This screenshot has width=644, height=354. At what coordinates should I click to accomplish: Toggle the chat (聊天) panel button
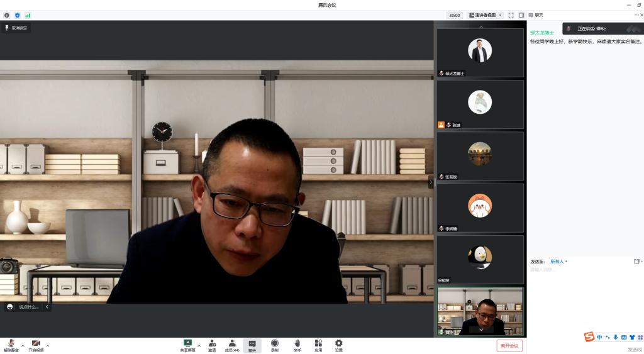click(252, 345)
